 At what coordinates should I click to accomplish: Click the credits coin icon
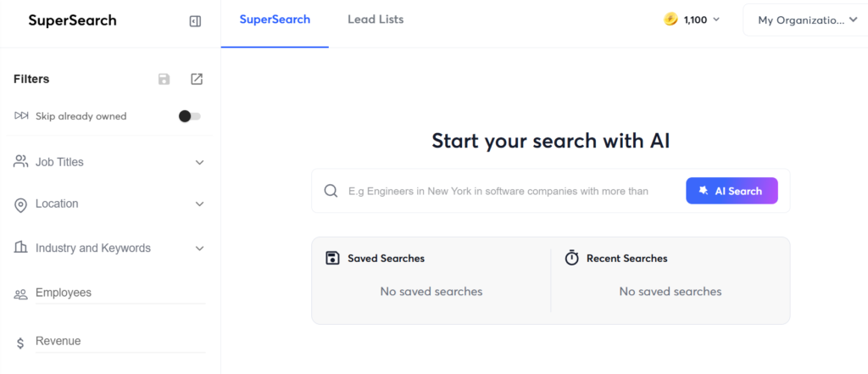(x=670, y=20)
